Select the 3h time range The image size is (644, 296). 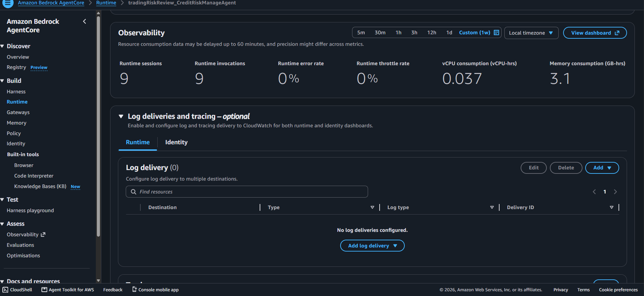(x=414, y=33)
